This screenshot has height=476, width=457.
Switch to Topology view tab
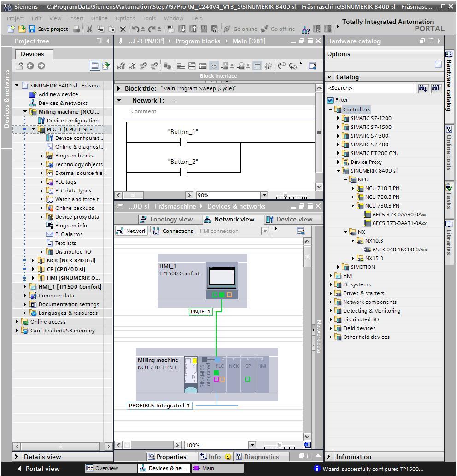(x=170, y=219)
